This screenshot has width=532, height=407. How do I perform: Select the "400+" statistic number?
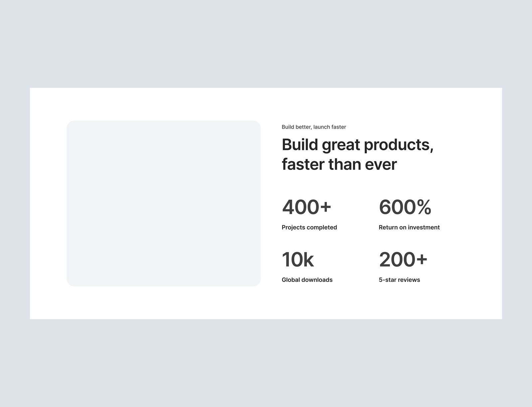coord(307,207)
